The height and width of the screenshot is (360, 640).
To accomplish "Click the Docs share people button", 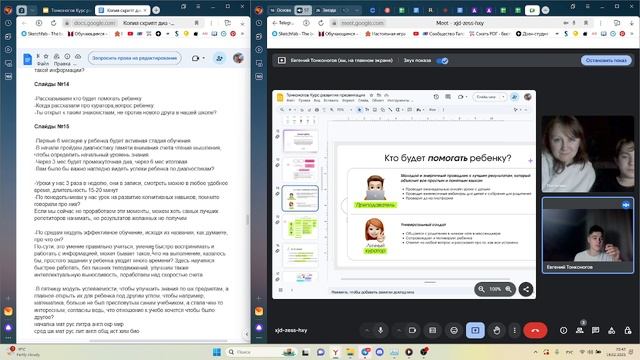I will [220, 58].
